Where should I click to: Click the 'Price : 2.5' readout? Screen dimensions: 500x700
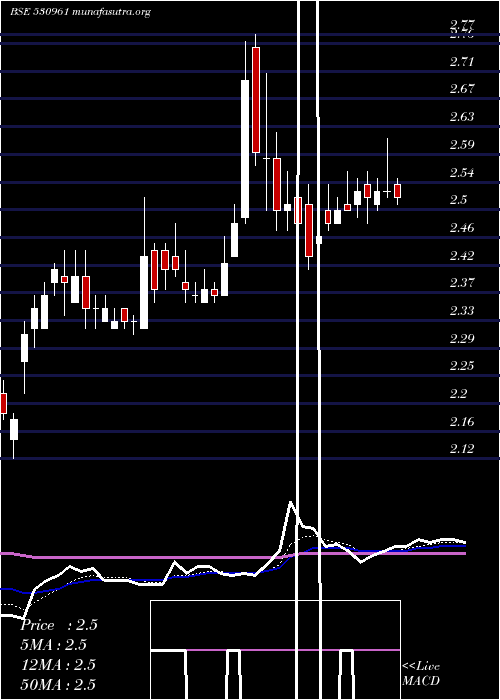pos(59,625)
